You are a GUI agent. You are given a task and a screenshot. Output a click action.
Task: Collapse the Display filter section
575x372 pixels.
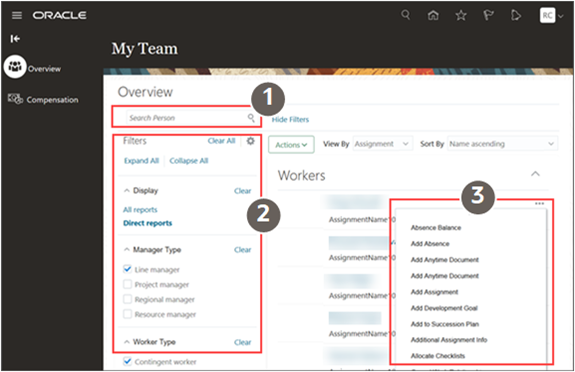tap(127, 190)
